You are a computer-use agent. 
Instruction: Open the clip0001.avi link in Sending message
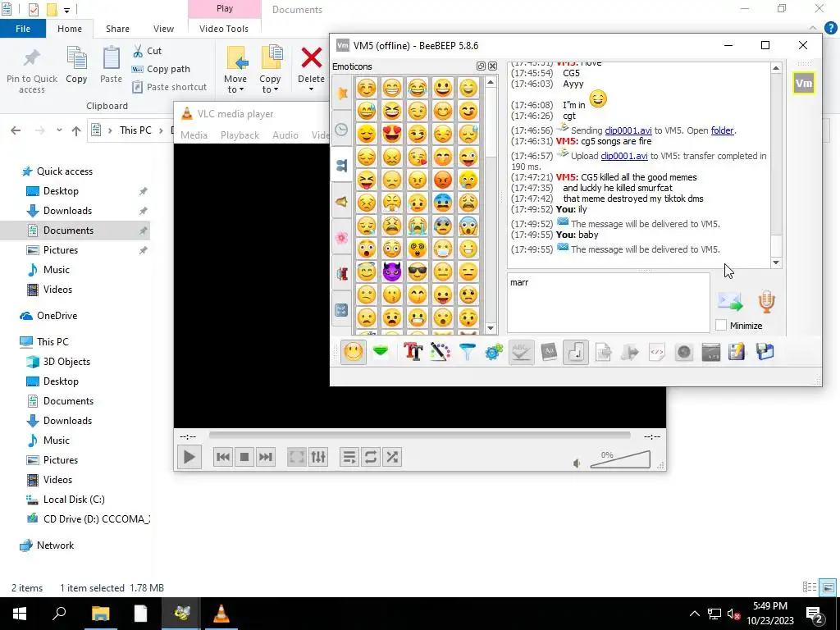(x=628, y=130)
